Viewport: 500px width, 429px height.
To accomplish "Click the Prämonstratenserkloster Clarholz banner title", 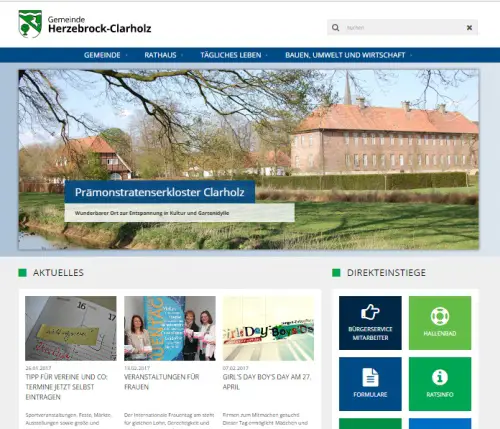I will pos(160,192).
